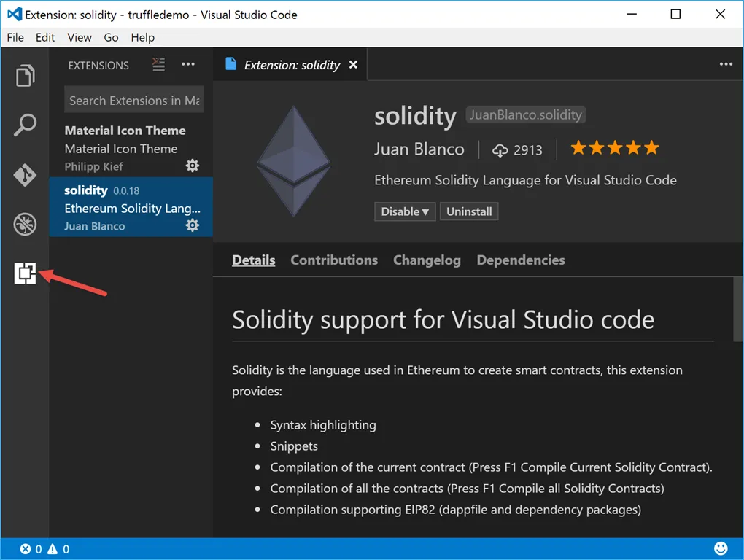Viewport: 744px width, 560px height.
Task: Maximize the Visual Studio Code window
Action: [x=675, y=15]
